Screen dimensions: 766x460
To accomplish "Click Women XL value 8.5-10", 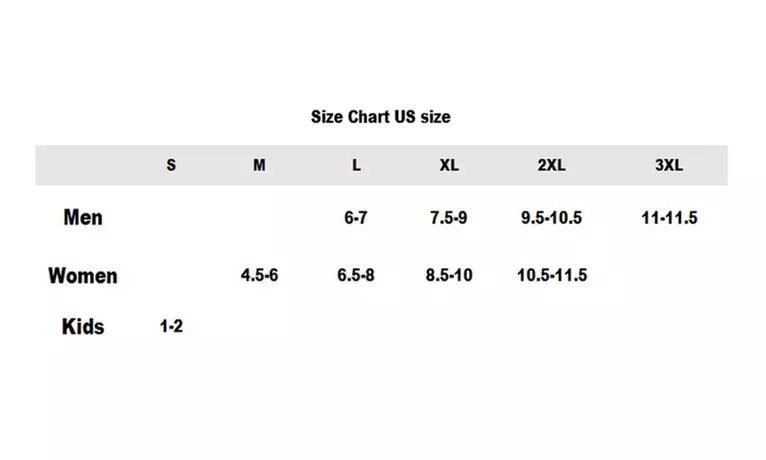I will [x=449, y=275].
